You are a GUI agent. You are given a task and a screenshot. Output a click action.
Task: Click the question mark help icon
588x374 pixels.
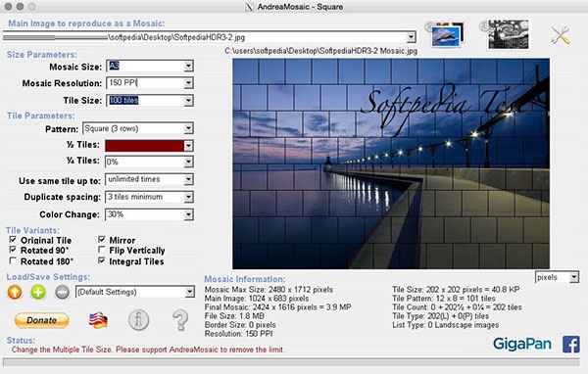(x=180, y=320)
